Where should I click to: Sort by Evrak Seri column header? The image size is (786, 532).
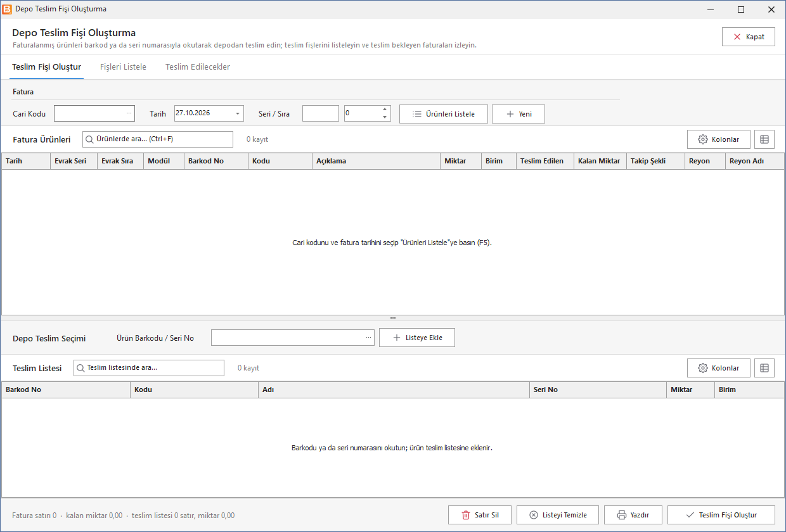pyautogui.click(x=74, y=161)
